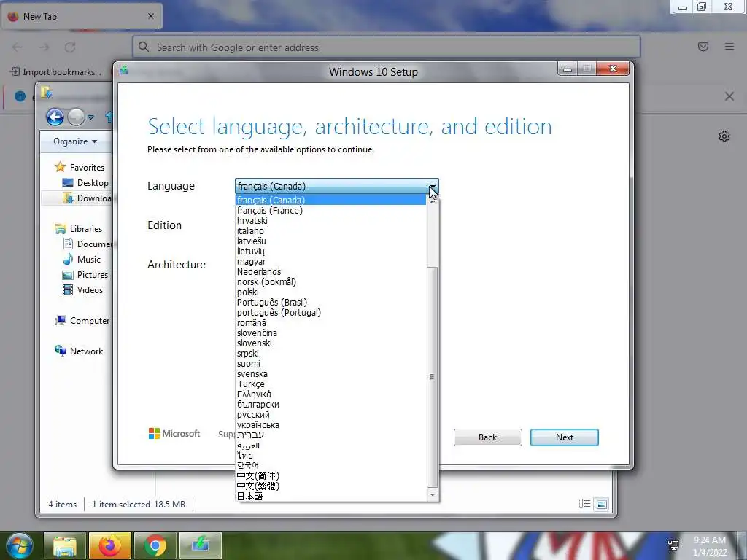Select Network in Explorer navigation pane
The width and height of the screenshot is (747, 560).
point(79,351)
